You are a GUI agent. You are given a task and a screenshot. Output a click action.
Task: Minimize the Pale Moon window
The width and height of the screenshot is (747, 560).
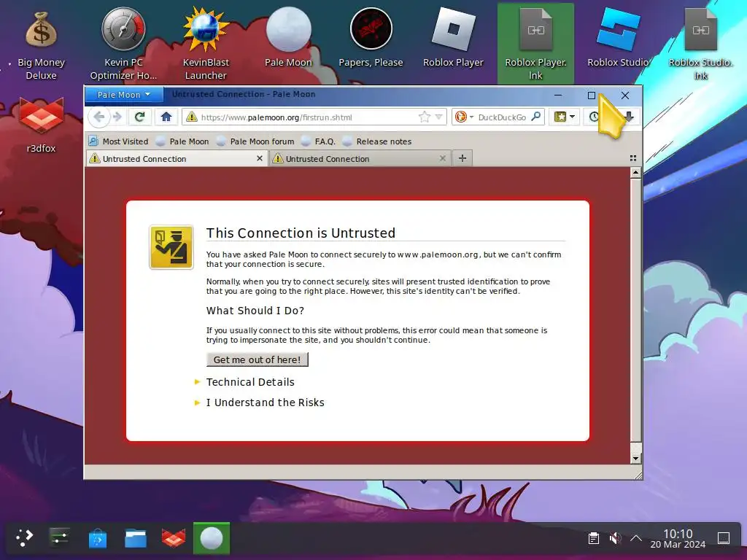pos(558,96)
